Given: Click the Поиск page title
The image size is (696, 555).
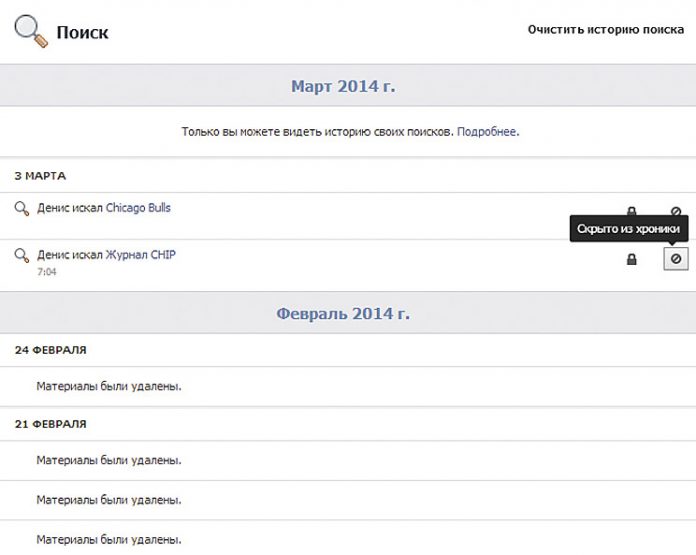Looking at the screenshot, I should (82, 32).
